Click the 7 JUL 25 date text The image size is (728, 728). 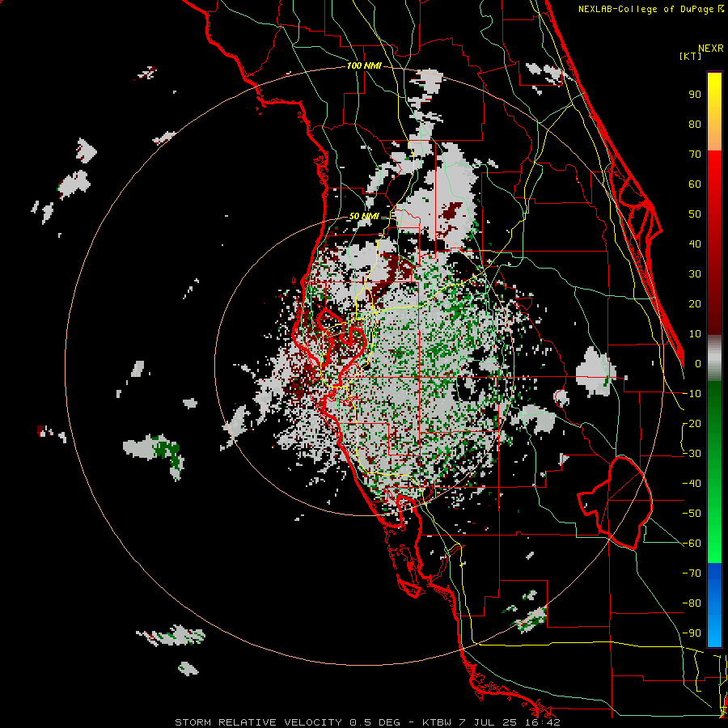[x=489, y=722]
